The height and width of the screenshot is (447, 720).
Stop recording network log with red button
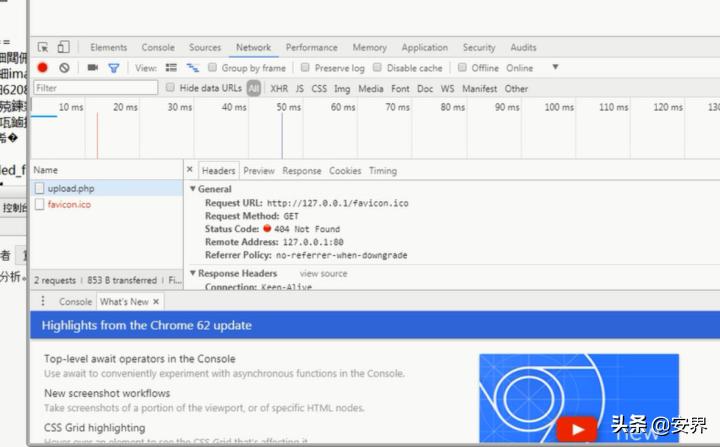point(43,68)
